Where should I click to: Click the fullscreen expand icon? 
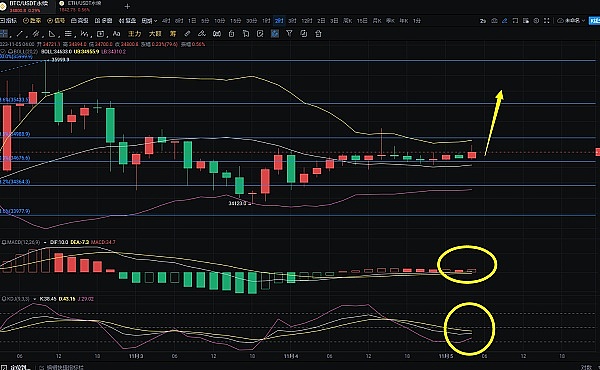pyautogui.click(x=547, y=21)
